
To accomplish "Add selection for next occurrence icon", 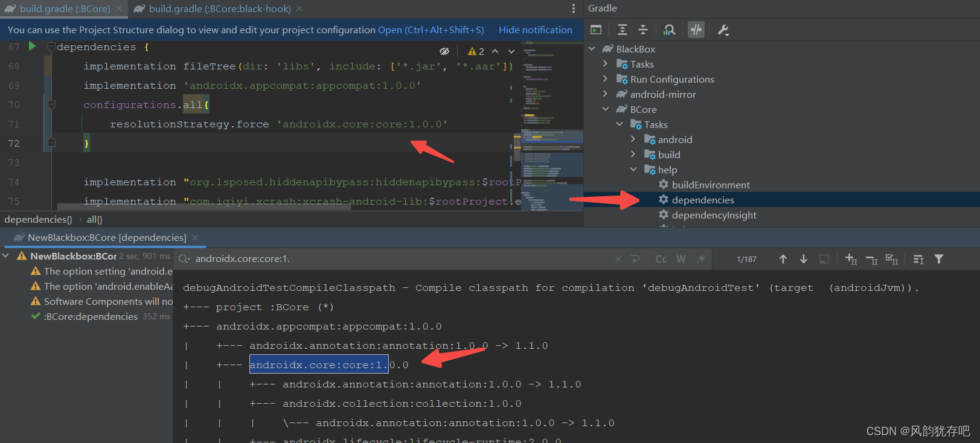I will point(851,259).
